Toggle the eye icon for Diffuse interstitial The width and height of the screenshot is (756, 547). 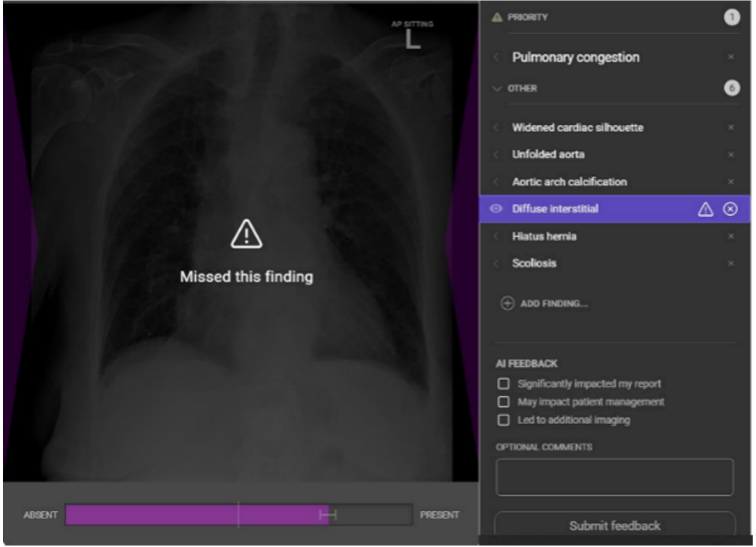[x=496, y=209]
